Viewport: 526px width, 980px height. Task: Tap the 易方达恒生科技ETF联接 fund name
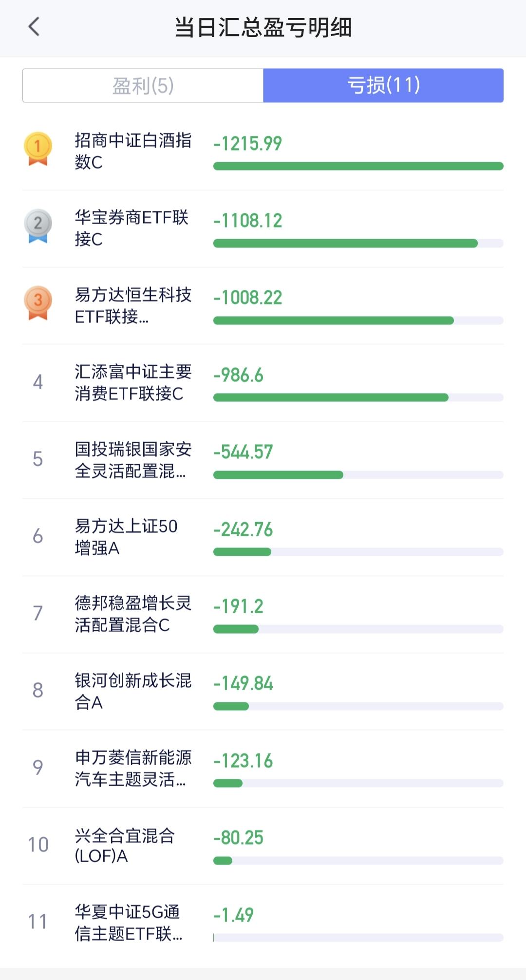tap(133, 305)
